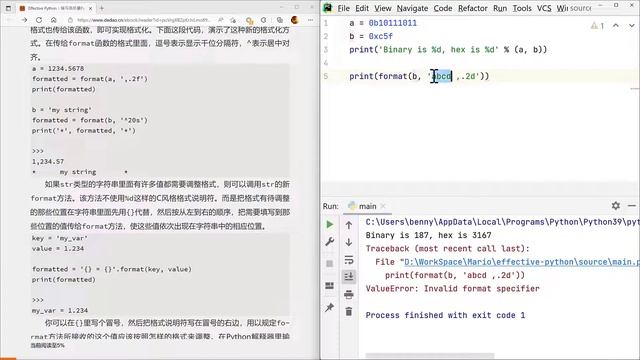Open the Tools menu
This screenshot has width=640, height=360.
coord(522,8)
